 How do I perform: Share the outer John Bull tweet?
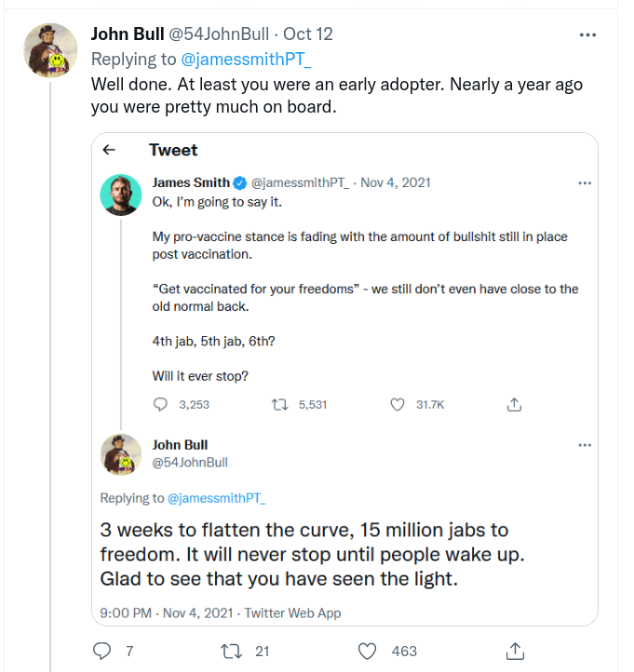[513, 651]
